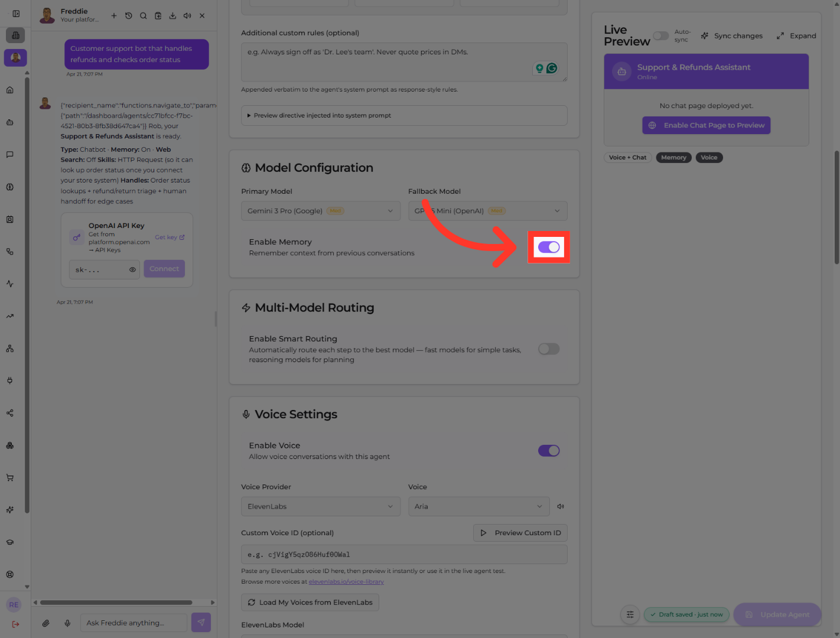Show the API key with eye icon
The image size is (840, 638).
pos(132,269)
